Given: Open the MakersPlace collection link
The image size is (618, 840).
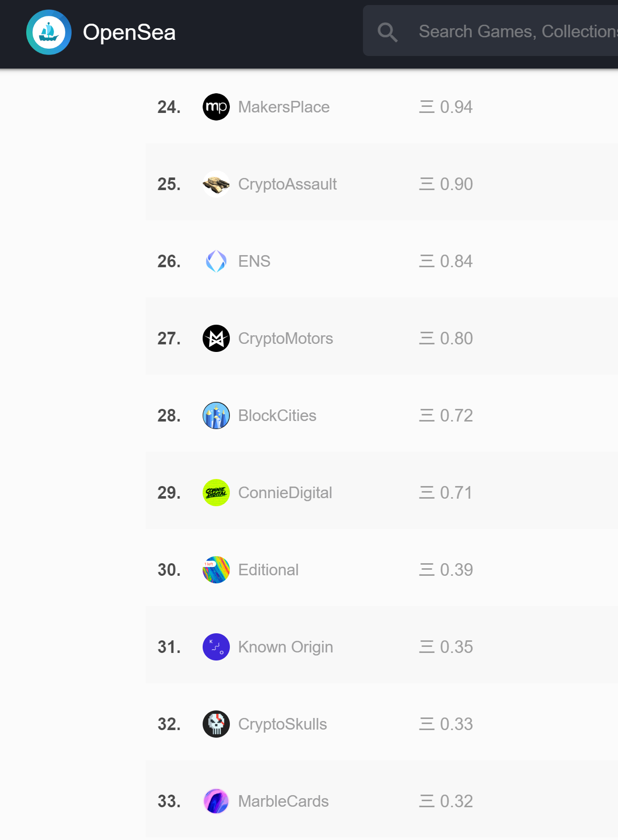Looking at the screenshot, I should (284, 107).
